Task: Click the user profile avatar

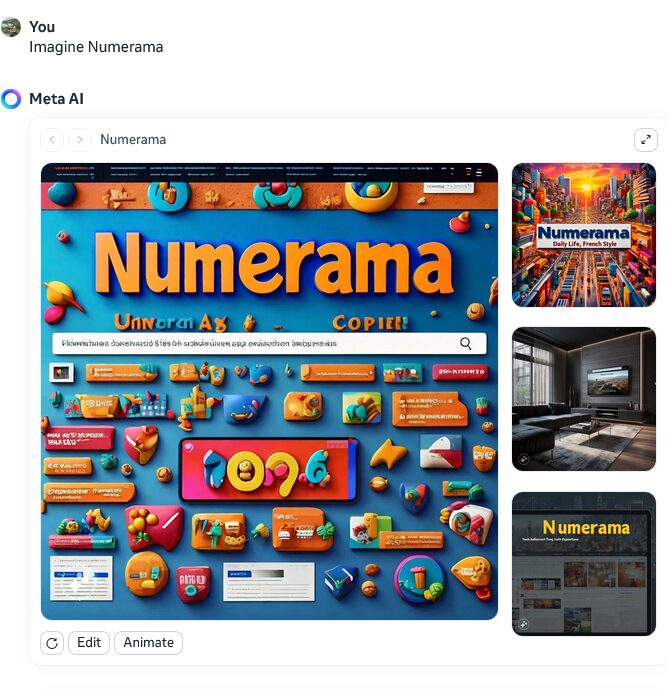Action: point(11,27)
